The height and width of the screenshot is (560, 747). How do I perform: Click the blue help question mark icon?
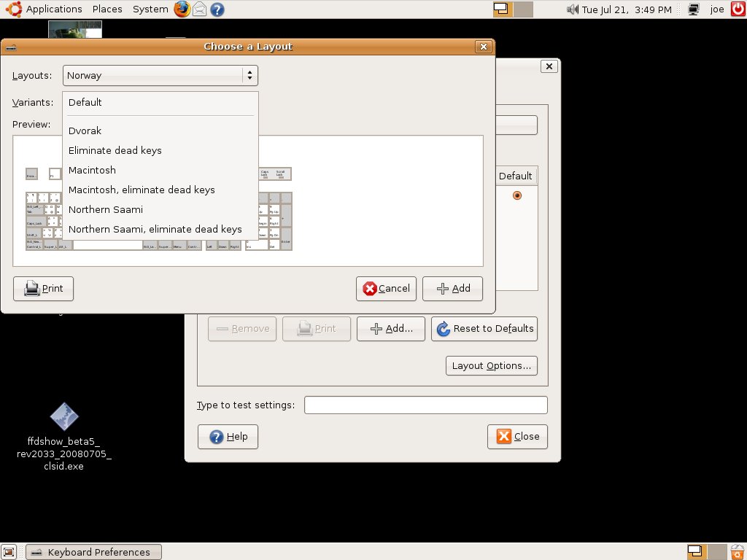tap(217, 9)
